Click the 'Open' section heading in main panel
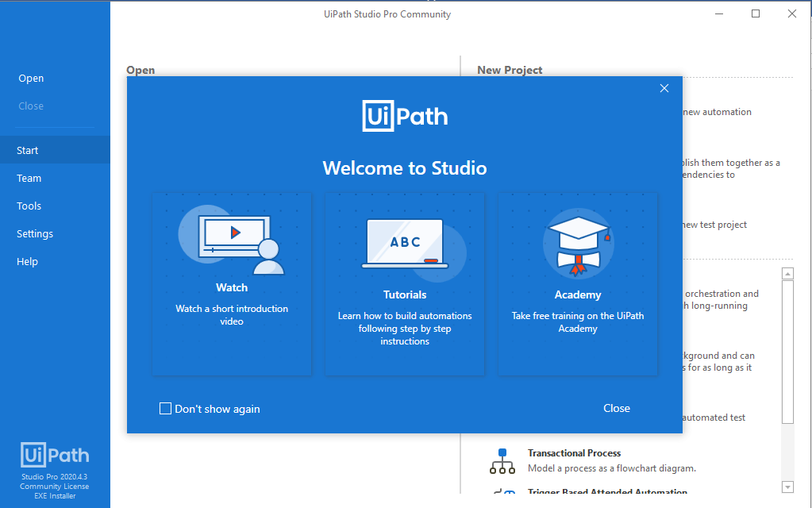The image size is (812, 508). coord(140,70)
